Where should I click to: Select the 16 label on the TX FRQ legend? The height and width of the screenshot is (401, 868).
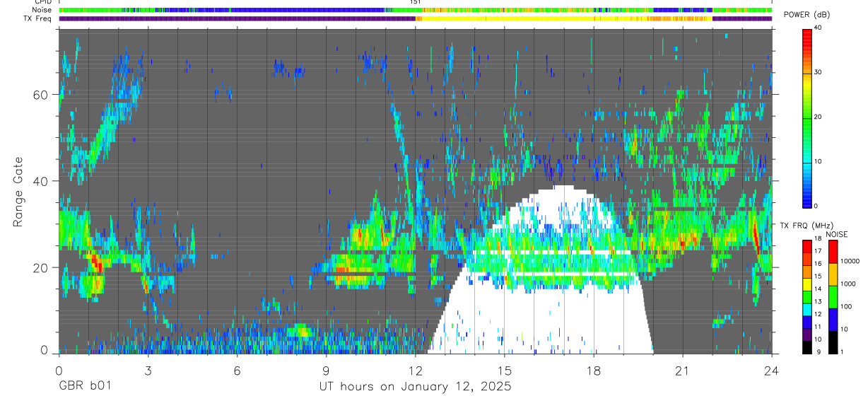(x=817, y=264)
